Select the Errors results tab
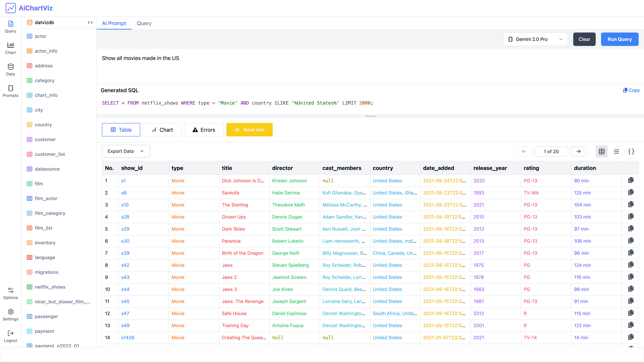Viewport: 644px width, 362px height. coord(204,130)
